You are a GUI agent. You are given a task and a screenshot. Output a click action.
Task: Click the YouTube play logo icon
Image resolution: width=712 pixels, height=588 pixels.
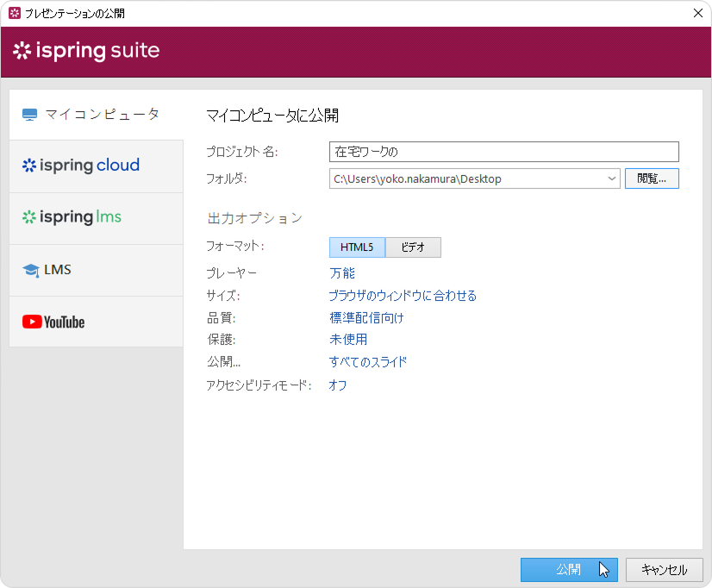point(32,322)
